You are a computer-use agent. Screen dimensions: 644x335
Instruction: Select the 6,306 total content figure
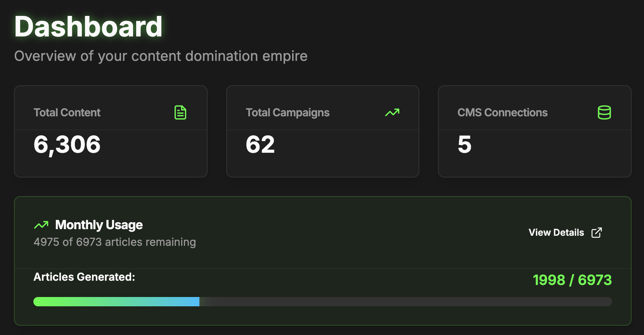(67, 145)
